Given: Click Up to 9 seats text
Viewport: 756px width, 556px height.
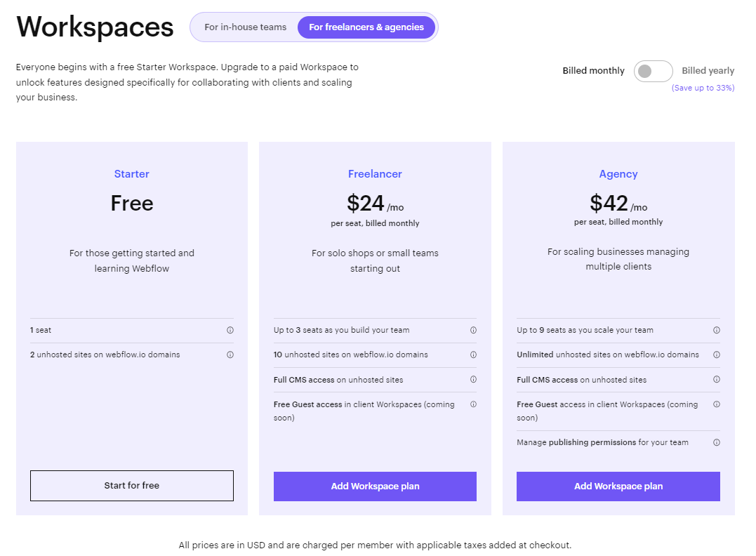Looking at the screenshot, I should click(585, 331).
